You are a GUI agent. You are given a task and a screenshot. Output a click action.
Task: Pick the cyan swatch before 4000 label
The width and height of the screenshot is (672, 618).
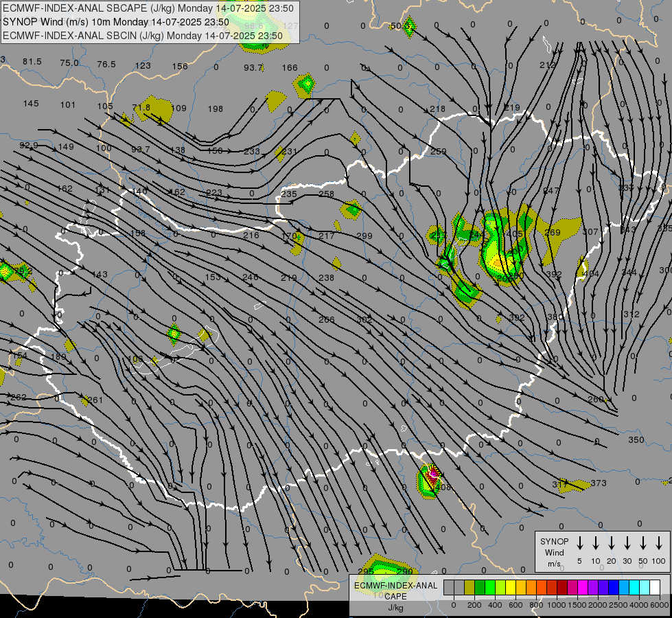tap(634, 587)
